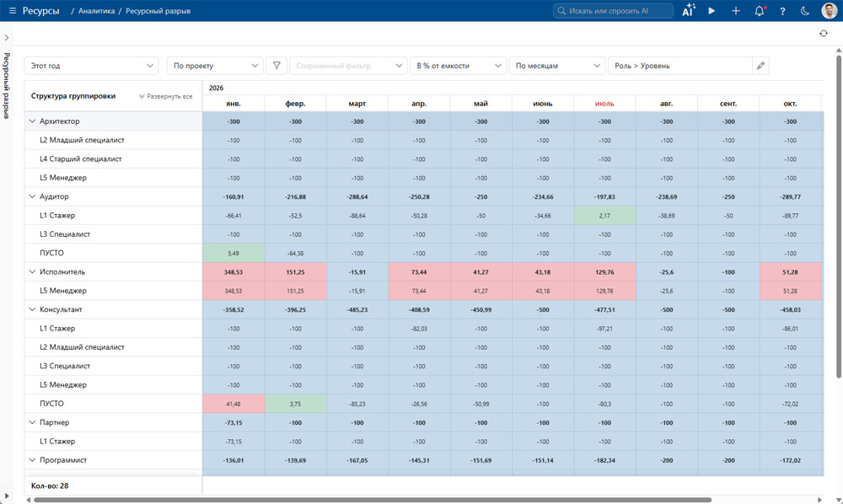Viewport: 843px width, 504px height.
Task: Click cell value -182,34
Action: pyautogui.click(x=604, y=460)
